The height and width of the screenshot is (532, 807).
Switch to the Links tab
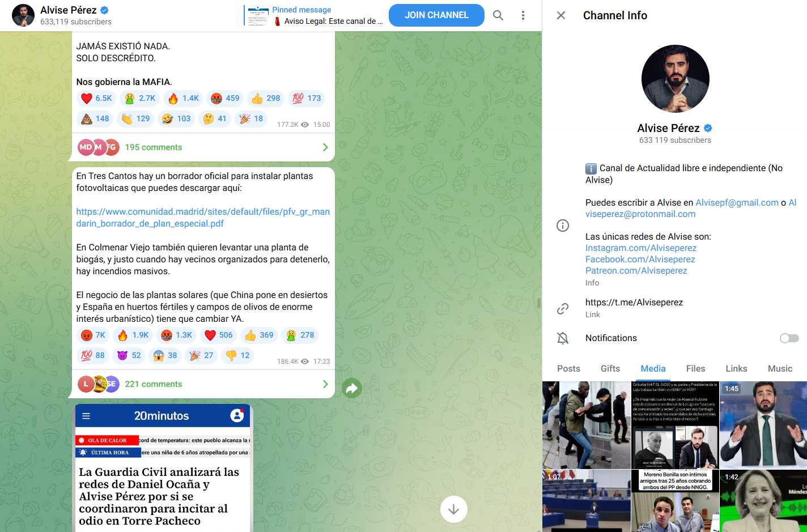tap(736, 369)
